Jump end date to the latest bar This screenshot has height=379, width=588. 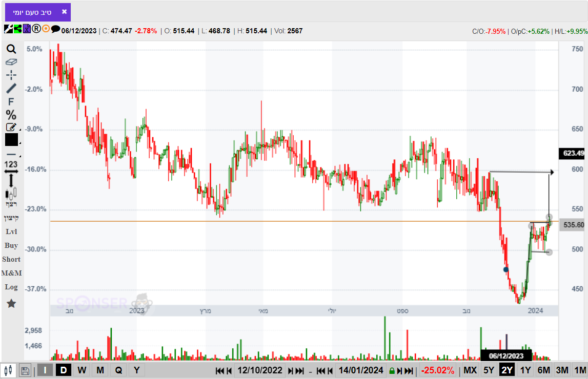[x=409, y=371]
